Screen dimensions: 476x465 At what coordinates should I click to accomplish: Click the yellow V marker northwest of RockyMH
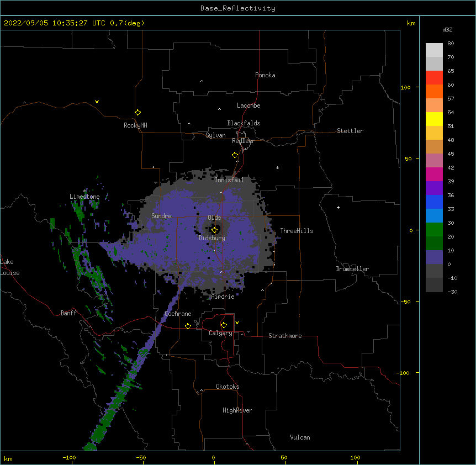tap(97, 102)
